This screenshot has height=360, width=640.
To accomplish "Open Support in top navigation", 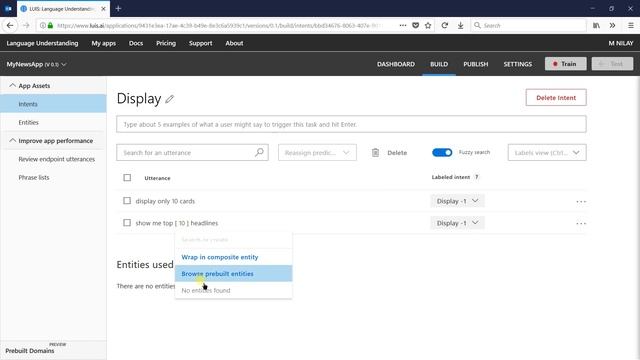I will (x=200, y=43).
